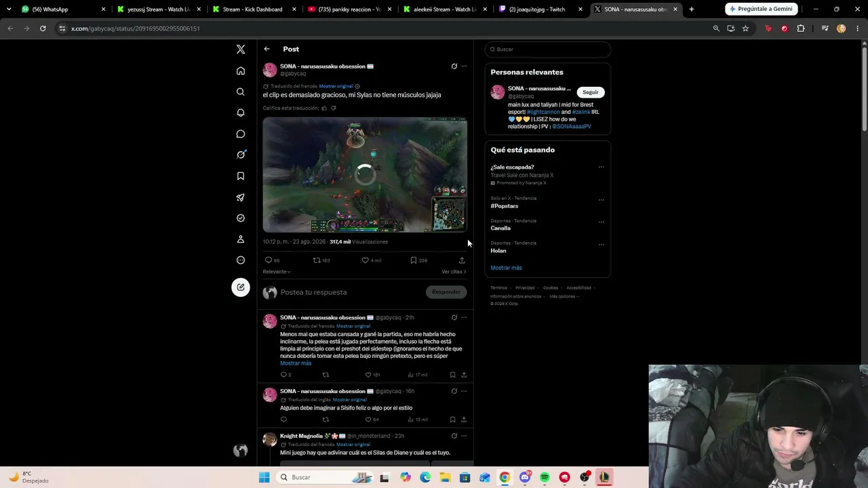Open translation settings gear icon

coord(357,87)
